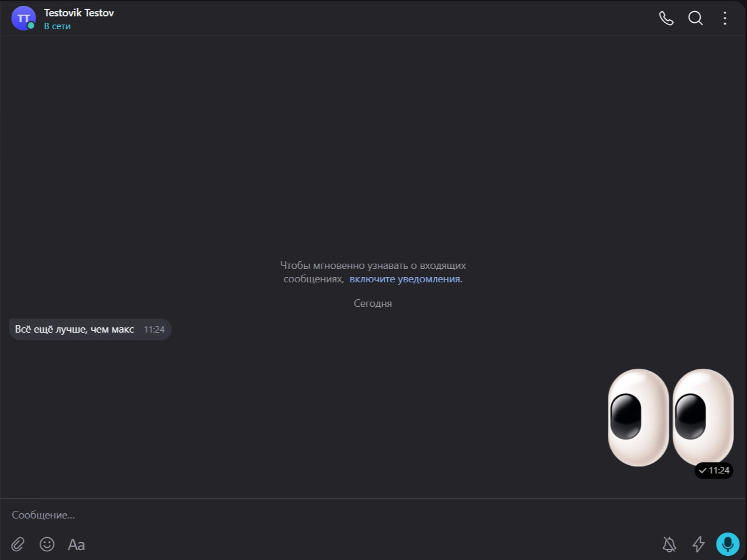Open search in this chat
Screen dimensions: 747x560
(696, 18)
